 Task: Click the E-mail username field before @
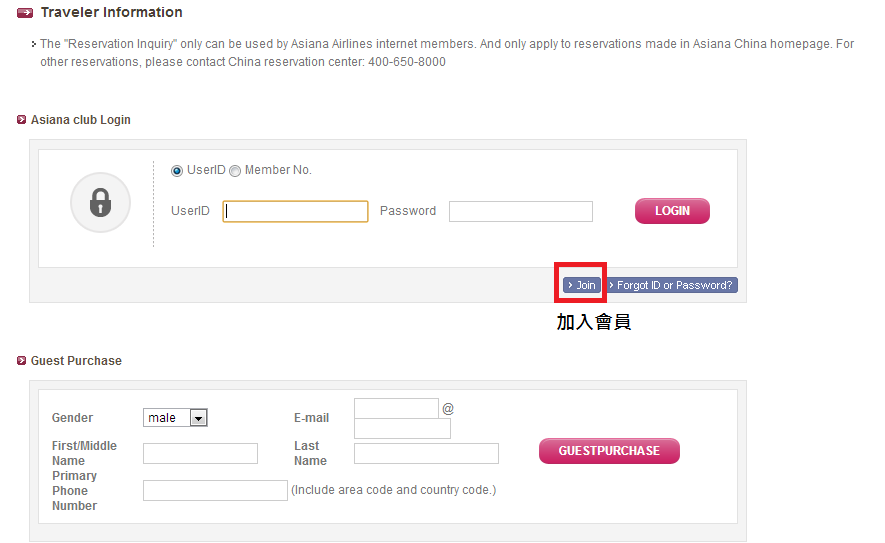(396, 408)
